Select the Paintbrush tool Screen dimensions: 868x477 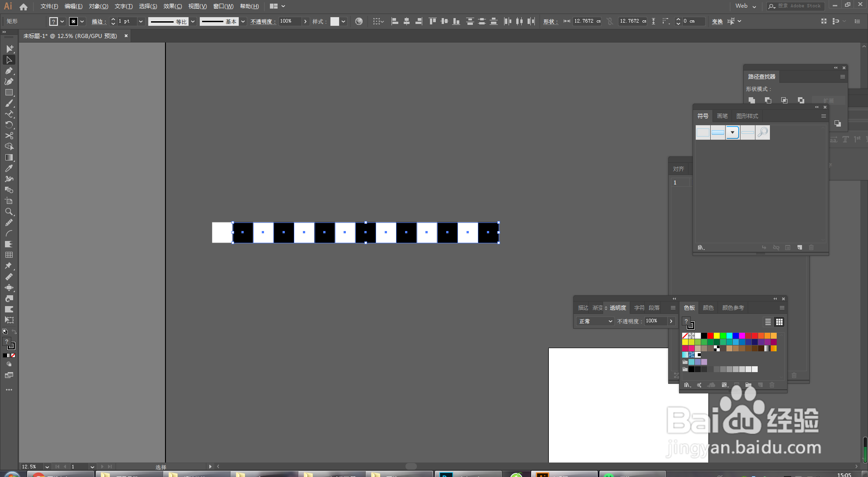pyautogui.click(x=9, y=103)
